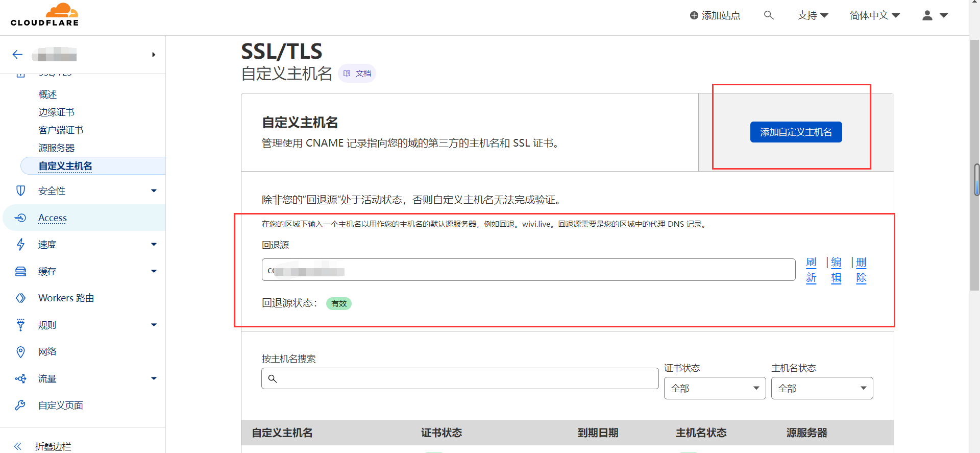Click the 刷新 link for fallback origin

point(811,270)
